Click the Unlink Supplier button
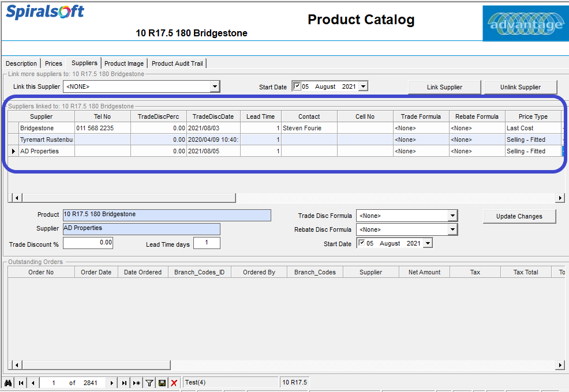Screen dimensions: 569x392 tap(521, 87)
